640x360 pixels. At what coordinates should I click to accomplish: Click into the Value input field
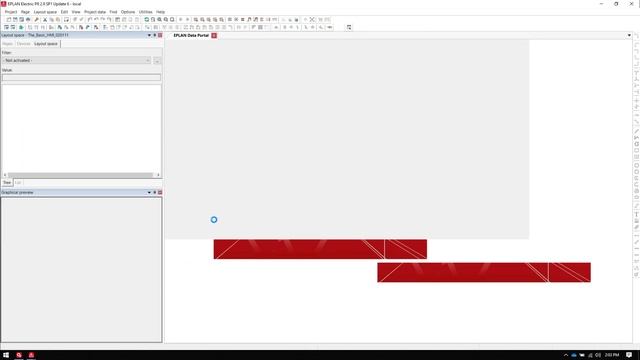point(82,77)
